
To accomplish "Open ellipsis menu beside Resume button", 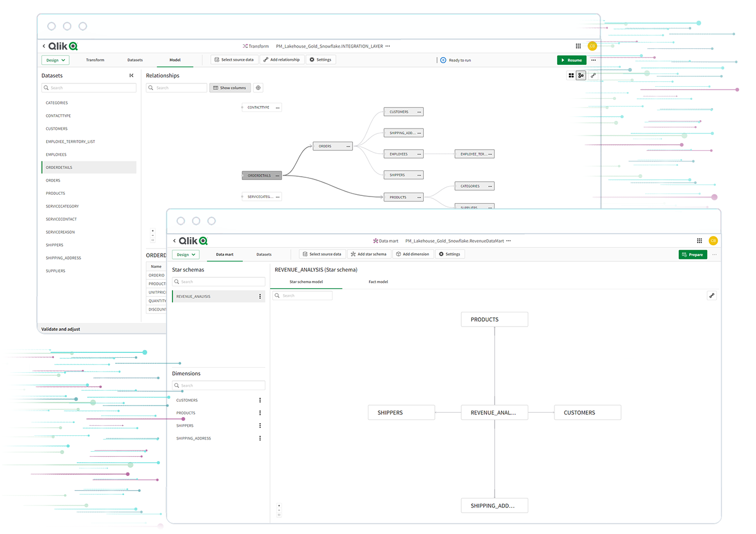I will pos(593,60).
